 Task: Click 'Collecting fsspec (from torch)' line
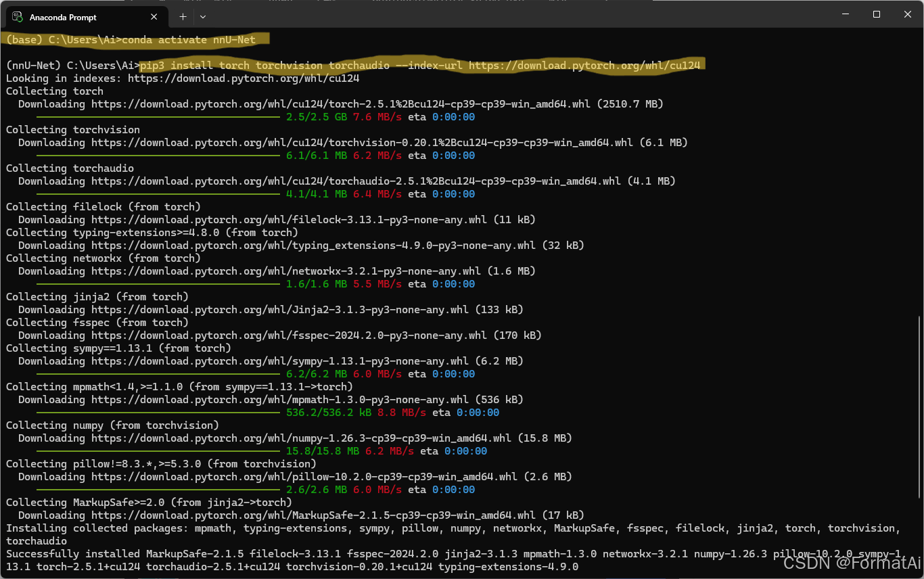coord(97,323)
